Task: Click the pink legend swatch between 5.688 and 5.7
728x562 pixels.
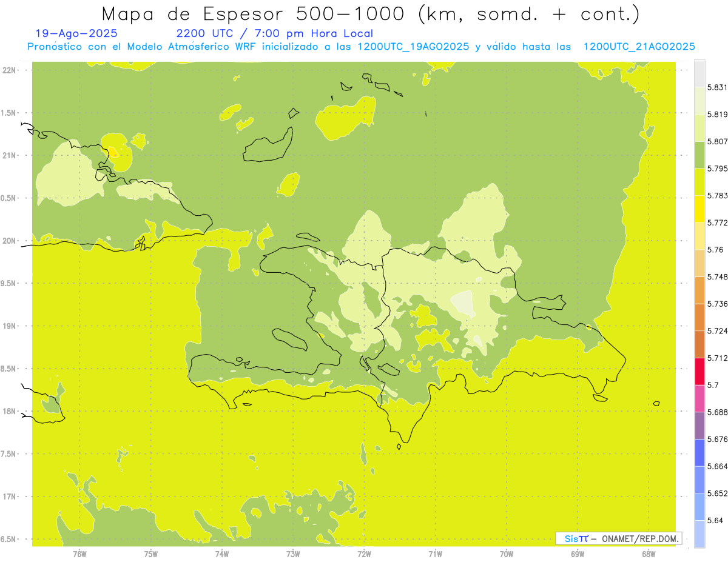Action: click(699, 398)
